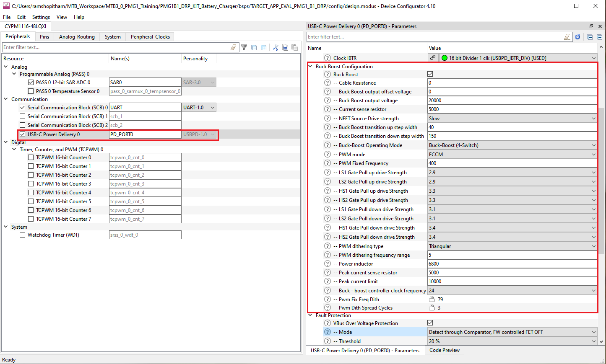Click the link icon in Clock IBTR row
Screen dimensions: 606x364
[433, 58]
